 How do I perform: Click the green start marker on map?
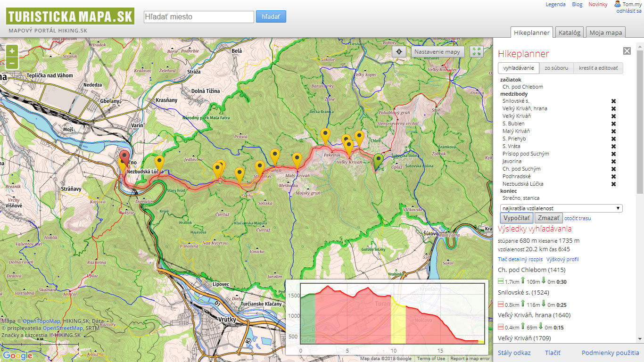pyautogui.click(x=379, y=161)
